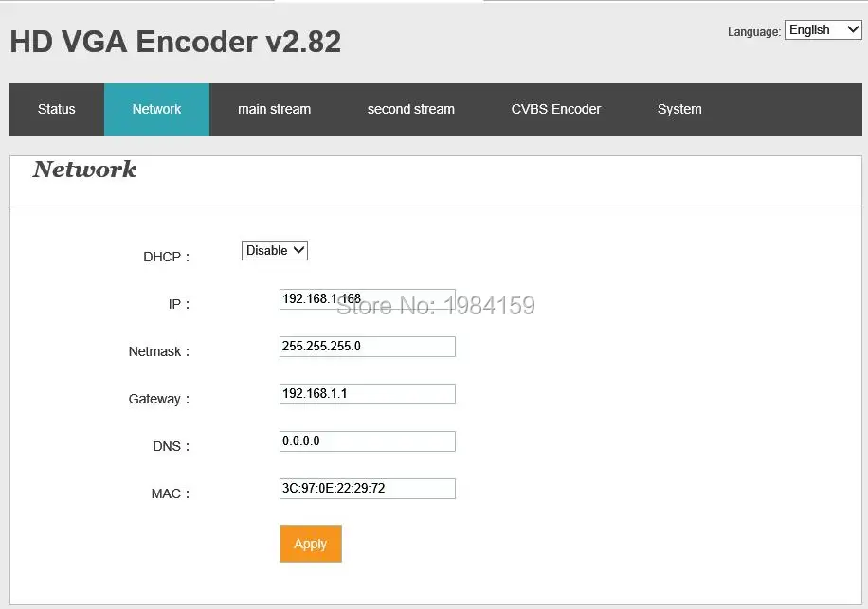Click the Network section heading
The height and width of the screenshot is (609, 868).
84,170
